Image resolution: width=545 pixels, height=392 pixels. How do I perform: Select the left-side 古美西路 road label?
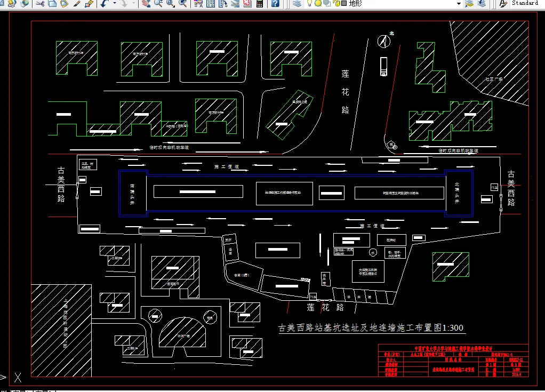coord(61,184)
